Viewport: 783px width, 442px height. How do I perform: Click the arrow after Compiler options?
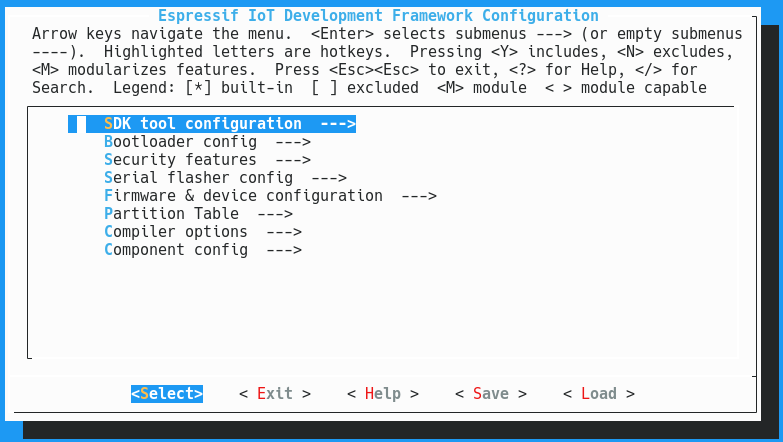(x=284, y=232)
